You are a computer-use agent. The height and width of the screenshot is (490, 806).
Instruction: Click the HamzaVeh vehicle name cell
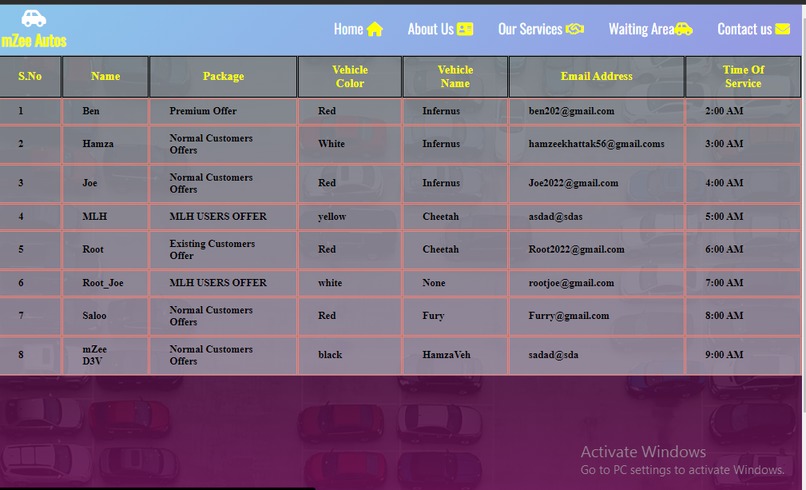[x=455, y=355]
